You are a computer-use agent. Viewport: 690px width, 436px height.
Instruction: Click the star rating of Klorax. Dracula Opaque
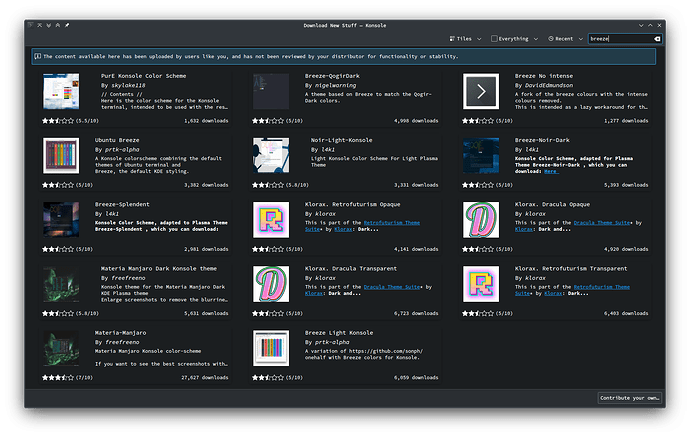477,249
